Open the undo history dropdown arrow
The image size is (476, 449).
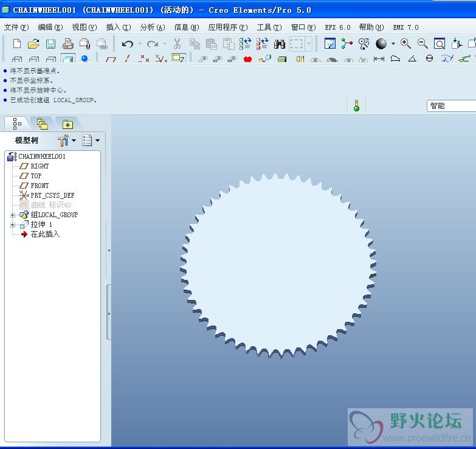click(140, 44)
